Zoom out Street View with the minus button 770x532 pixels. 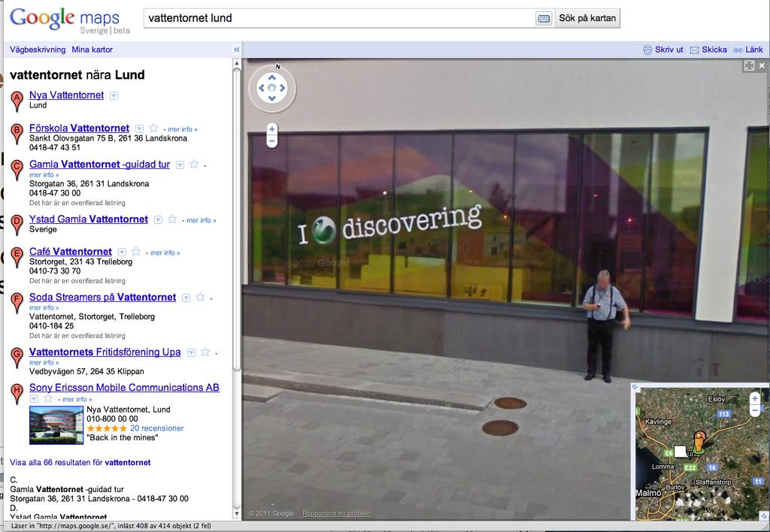coord(271,141)
